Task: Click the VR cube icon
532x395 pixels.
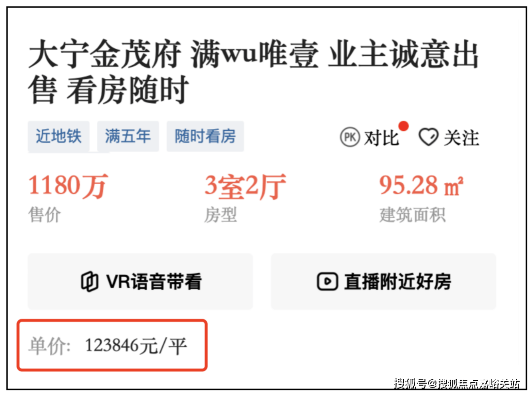Action: 90,282
